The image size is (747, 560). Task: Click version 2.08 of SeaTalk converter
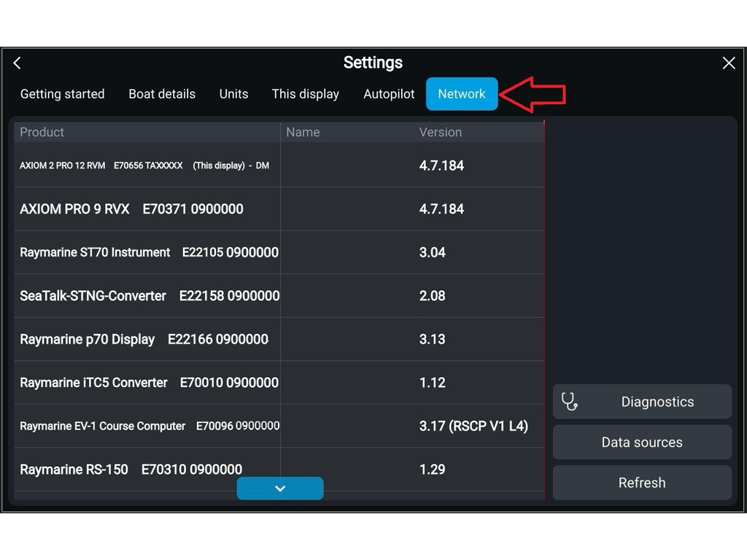click(x=432, y=296)
